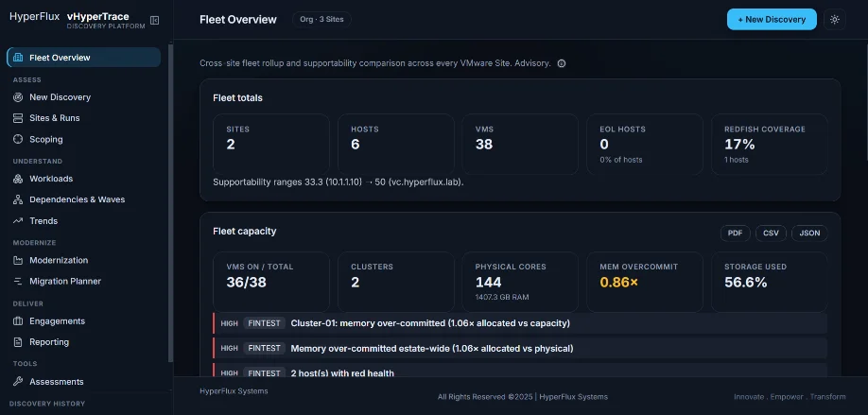Viewport: 868px width, 415px height.
Task: Open Migration Planner
Action: (x=84, y=281)
